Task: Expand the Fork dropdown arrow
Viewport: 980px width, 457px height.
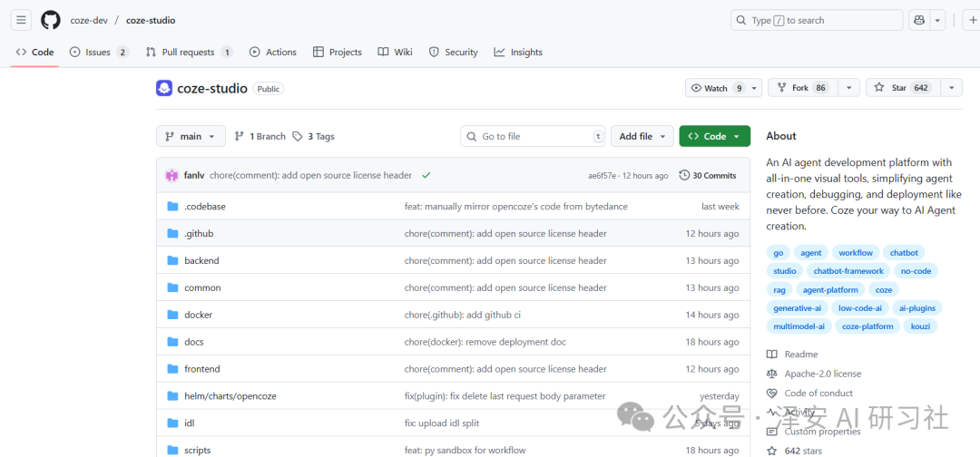Action: [848, 88]
